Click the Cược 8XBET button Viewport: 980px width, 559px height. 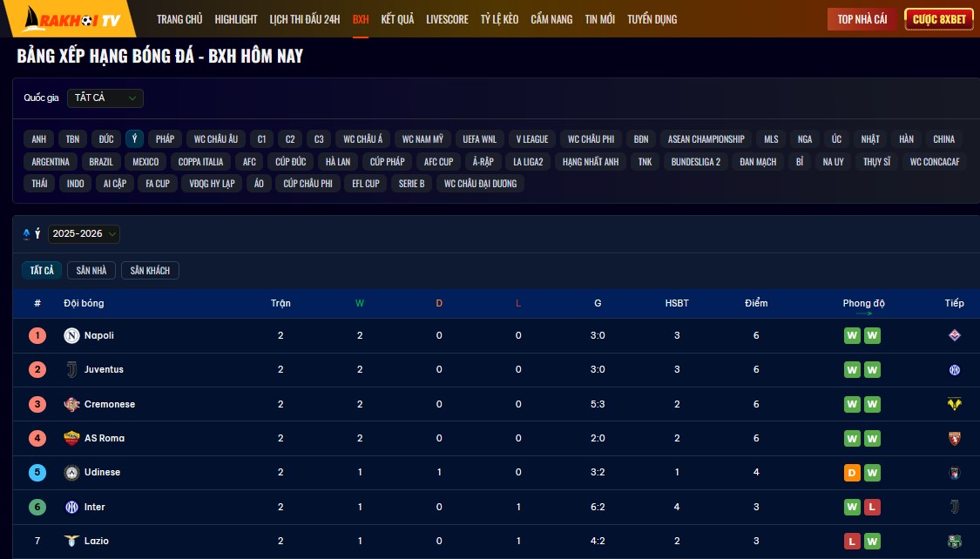pyautogui.click(x=939, y=19)
